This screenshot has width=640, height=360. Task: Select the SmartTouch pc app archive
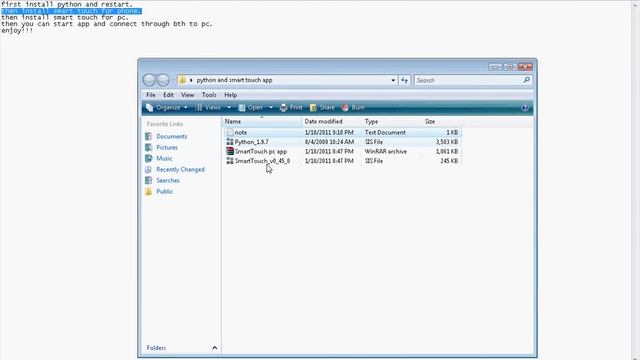(x=261, y=151)
